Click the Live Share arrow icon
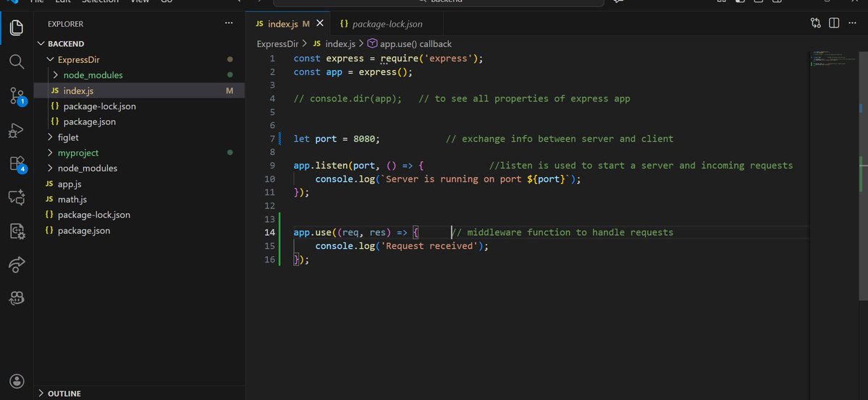This screenshot has width=868, height=400. point(17,265)
